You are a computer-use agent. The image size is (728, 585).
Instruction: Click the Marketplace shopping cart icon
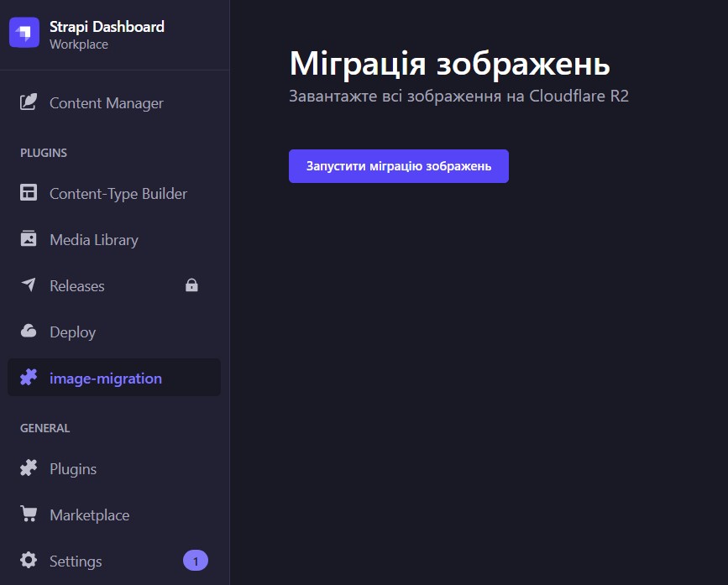[29, 514]
